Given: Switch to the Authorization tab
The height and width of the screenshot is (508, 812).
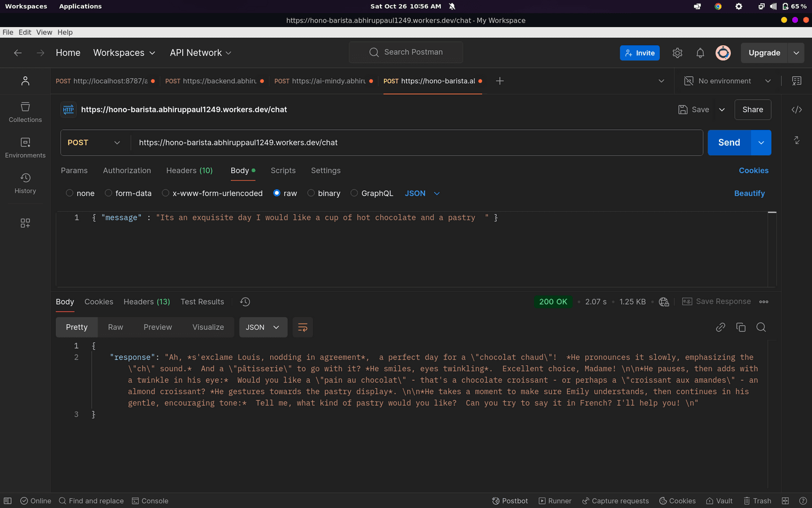Looking at the screenshot, I should 127,170.
